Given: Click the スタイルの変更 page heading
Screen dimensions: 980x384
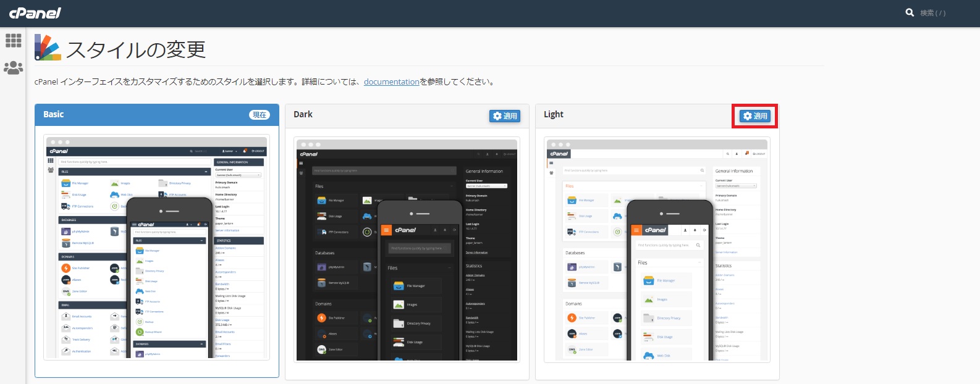Looking at the screenshot, I should pyautogui.click(x=136, y=49).
